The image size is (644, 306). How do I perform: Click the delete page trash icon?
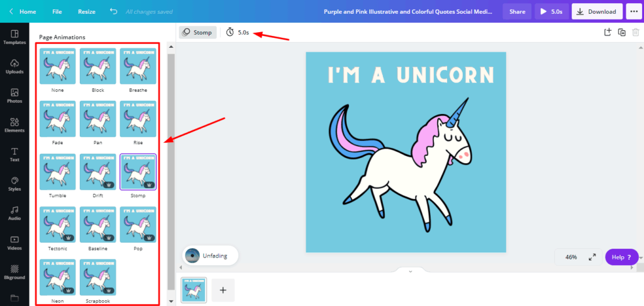tap(635, 32)
